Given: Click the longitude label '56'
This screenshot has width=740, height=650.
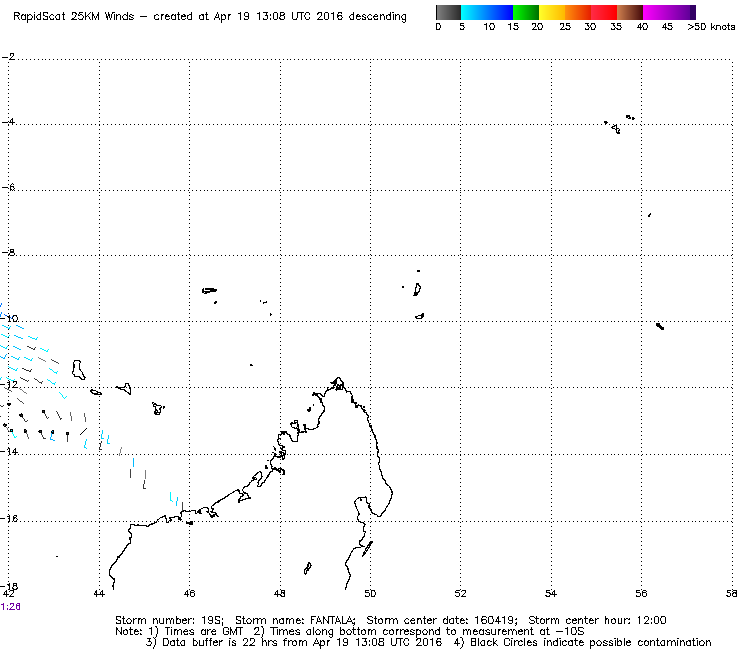Looking at the screenshot, I should (641, 593).
